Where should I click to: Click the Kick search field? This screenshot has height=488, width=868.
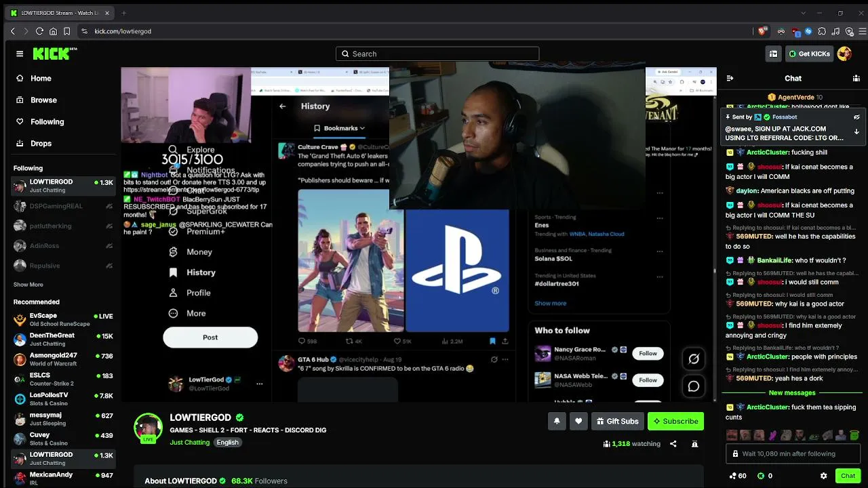pos(437,54)
